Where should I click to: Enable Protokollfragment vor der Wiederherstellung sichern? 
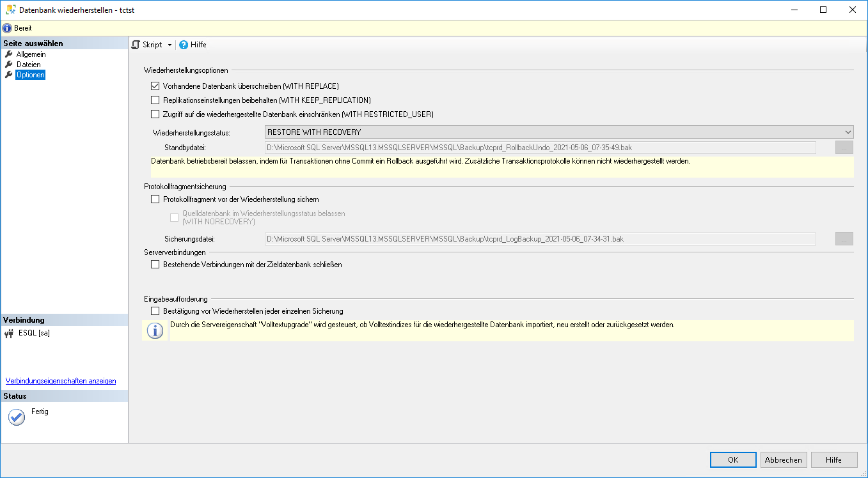(155, 199)
